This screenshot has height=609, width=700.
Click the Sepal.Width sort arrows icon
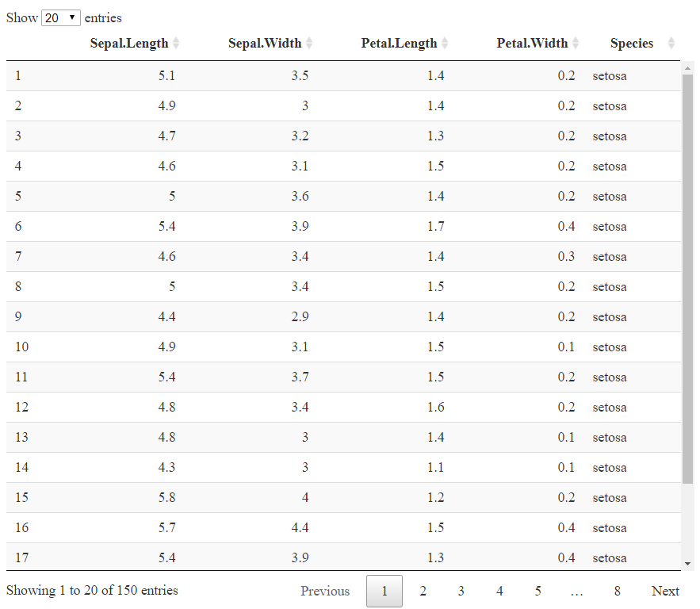coord(309,44)
